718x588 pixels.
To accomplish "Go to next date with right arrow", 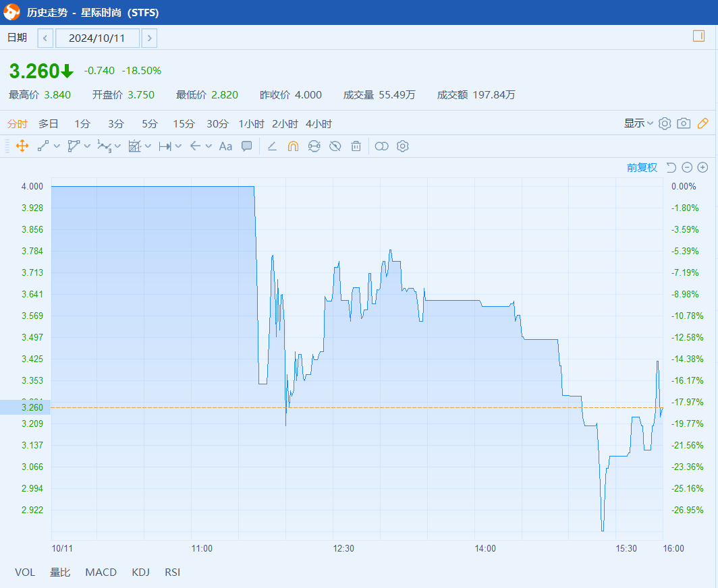I will (x=149, y=38).
